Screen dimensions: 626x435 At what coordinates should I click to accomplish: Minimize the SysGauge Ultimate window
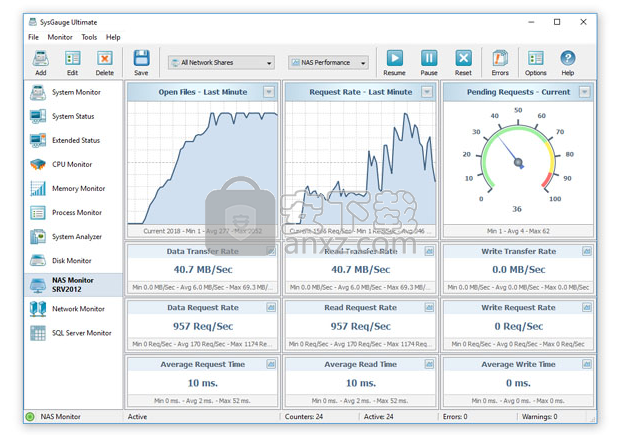531,22
